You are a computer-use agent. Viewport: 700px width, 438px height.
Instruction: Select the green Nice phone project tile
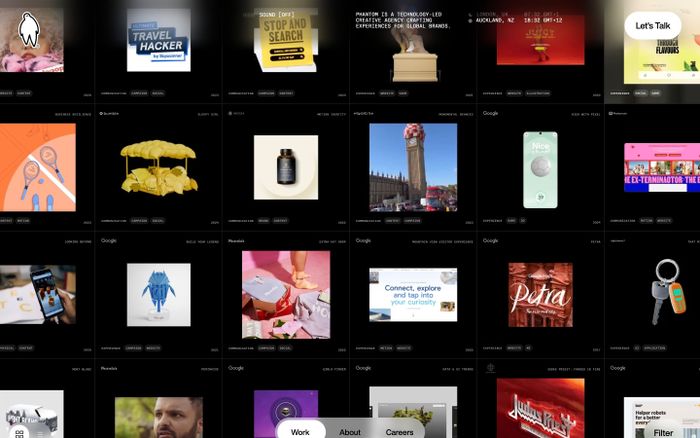540,167
